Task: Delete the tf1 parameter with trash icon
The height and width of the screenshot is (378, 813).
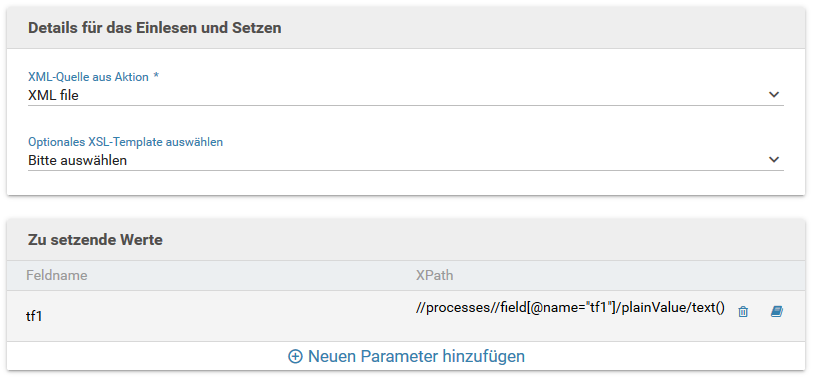Action: click(743, 312)
